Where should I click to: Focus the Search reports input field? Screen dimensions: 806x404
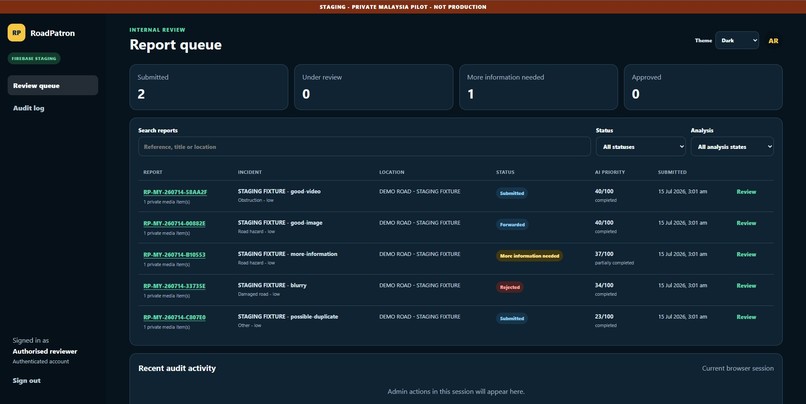click(364, 146)
